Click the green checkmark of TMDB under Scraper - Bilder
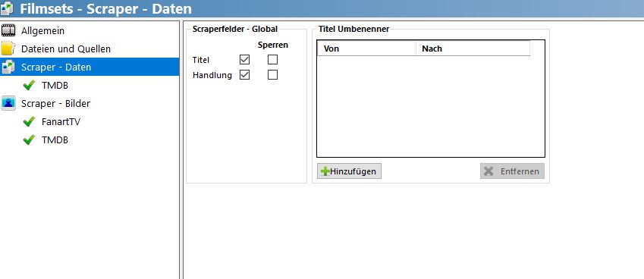The height and width of the screenshot is (279, 644). (x=29, y=139)
